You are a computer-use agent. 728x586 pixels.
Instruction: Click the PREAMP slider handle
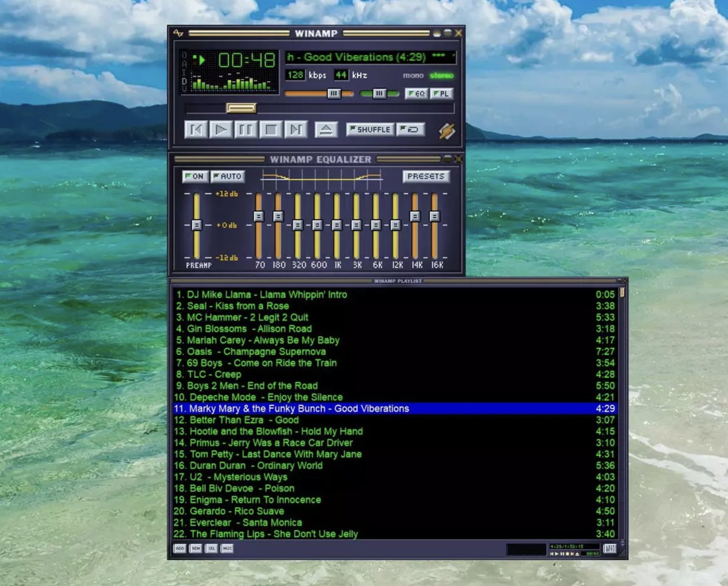[196, 225]
